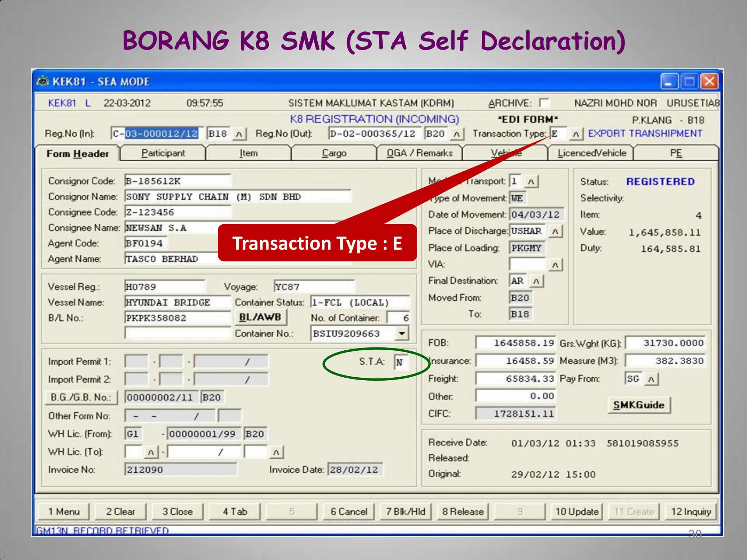747x560 pixels.
Task: Open WH Lic. (To) station lookup arrow
Action: pyautogui.click(x=276, y=452)
